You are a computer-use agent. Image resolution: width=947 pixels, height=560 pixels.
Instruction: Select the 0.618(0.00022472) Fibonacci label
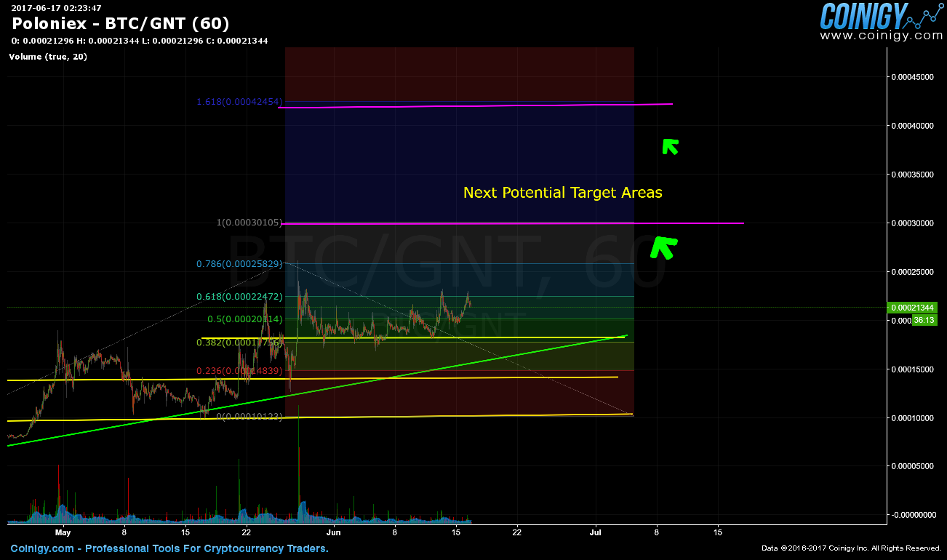pyautogui.click(x=239, y=297)
